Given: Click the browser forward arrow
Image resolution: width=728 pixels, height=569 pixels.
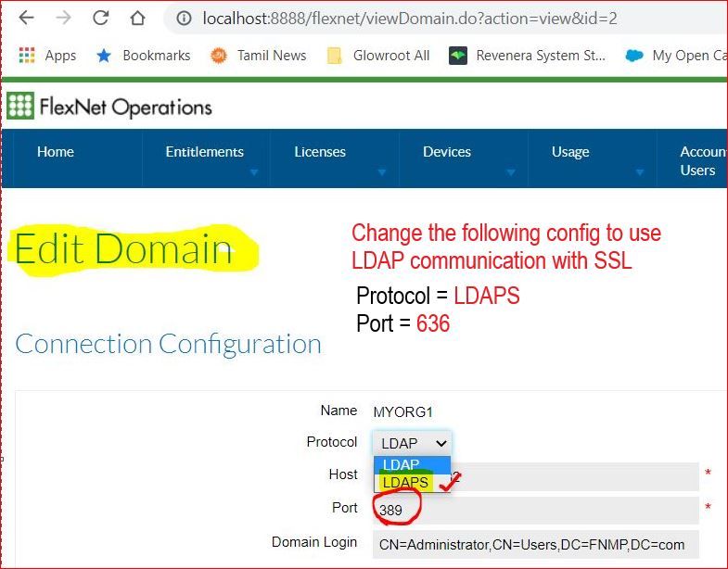Looking at the screenshot, I should [63, 19].
